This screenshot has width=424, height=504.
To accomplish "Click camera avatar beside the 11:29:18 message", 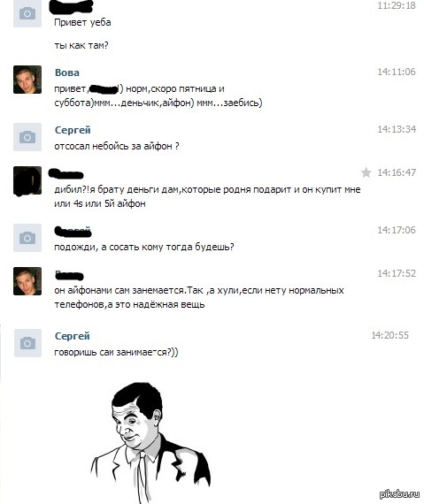I will click(x=27, y=13).
